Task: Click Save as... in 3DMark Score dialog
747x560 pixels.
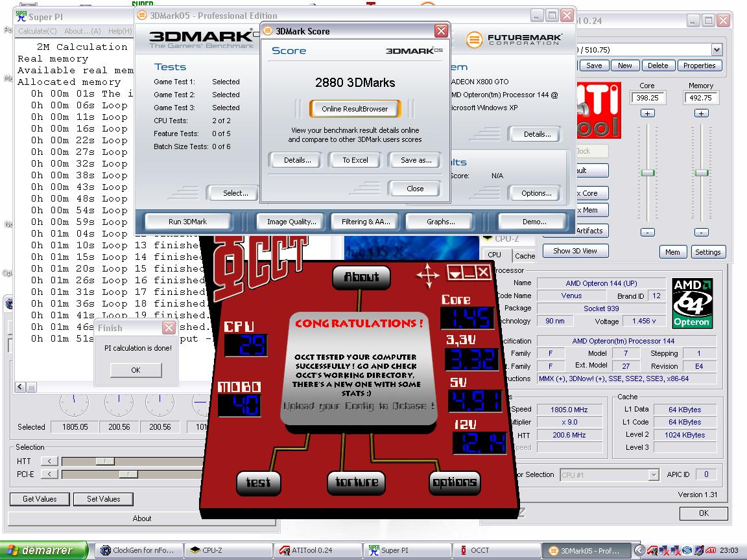Action: click(416, 160)
